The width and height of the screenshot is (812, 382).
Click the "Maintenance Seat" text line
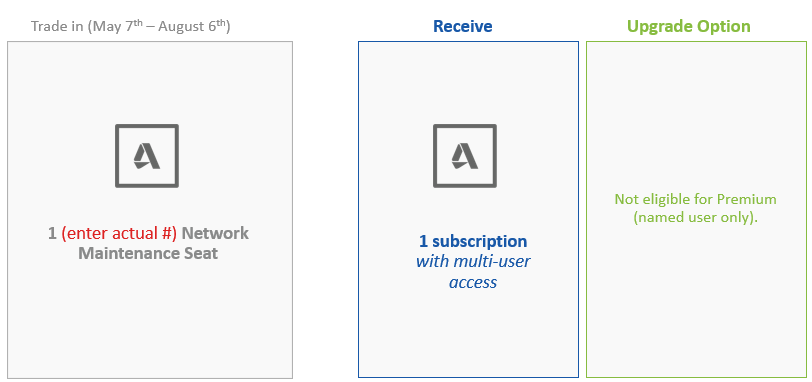pyautogui.click(x=148, y=254)
